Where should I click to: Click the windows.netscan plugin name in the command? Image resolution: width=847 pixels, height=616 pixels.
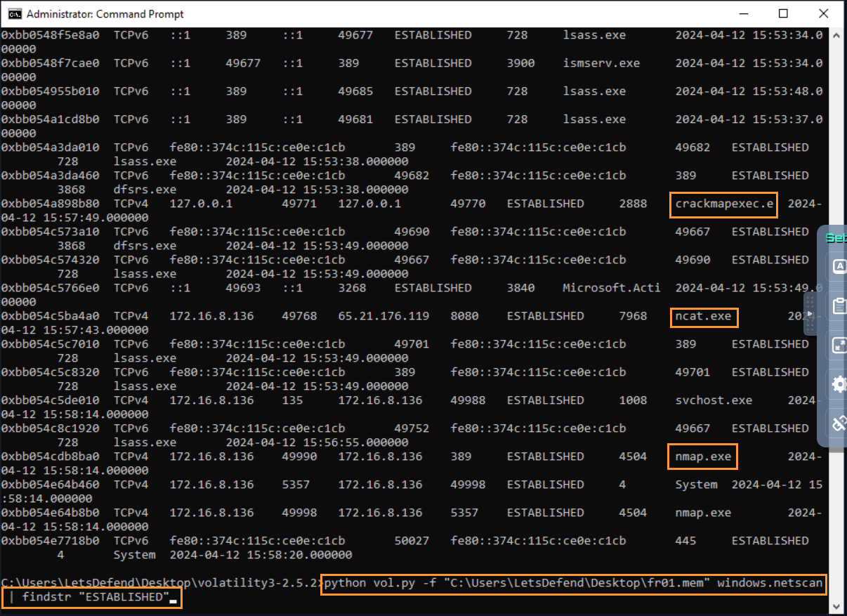click(770, 583)
